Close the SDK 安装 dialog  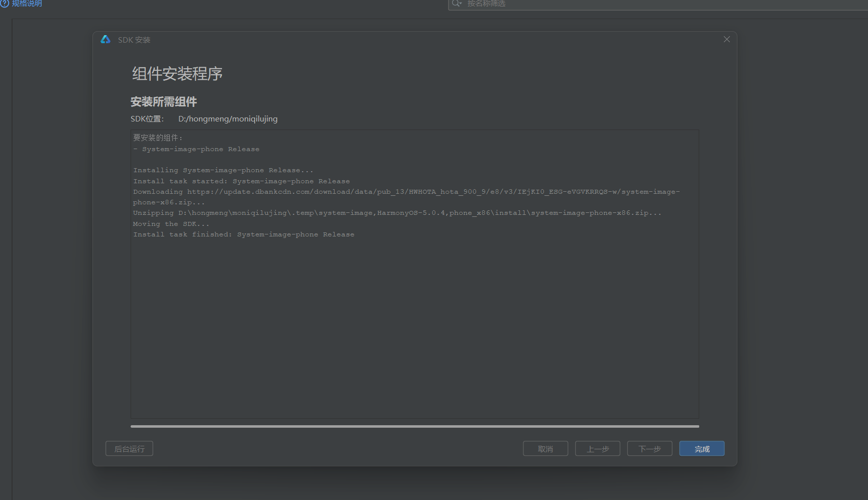(727, 39)
